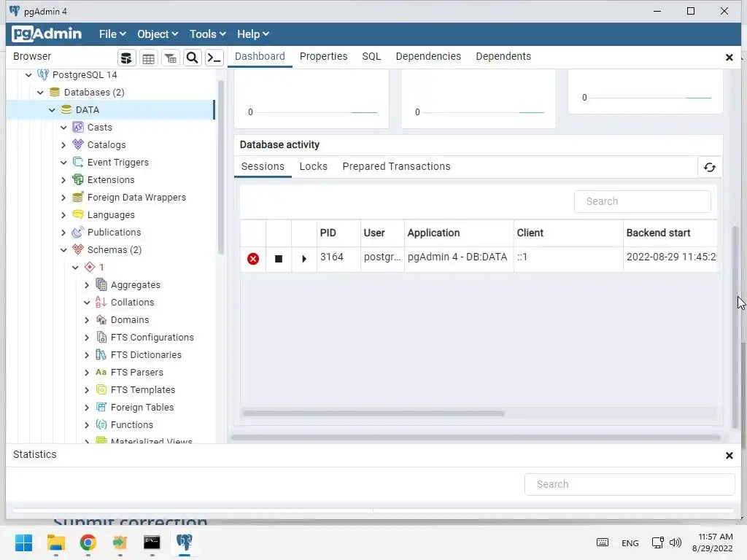Click the Foreign Data Wrappers icon
The height and width of the screenshot is (560, 747).
77,197
